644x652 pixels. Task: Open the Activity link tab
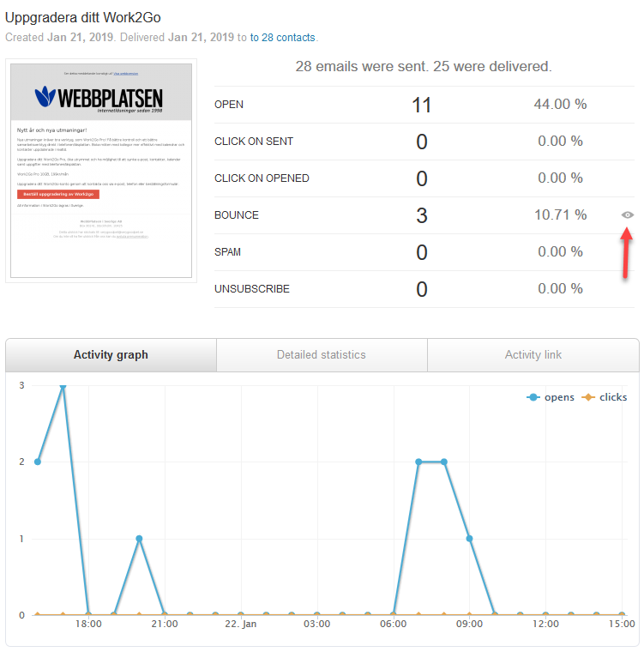coord(533,354)
